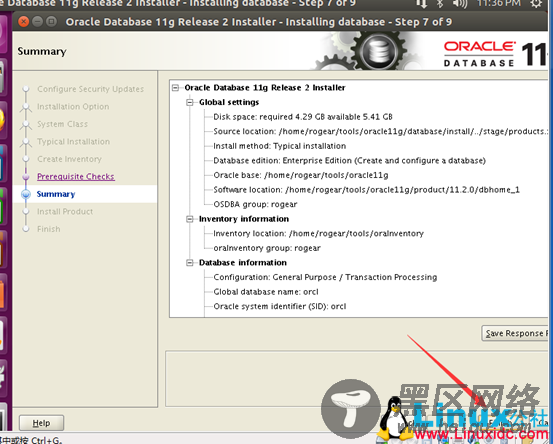The image size is (553, 444).
Task: Select the Disk space required 4.29 GB row
Action: pos(303,117)
